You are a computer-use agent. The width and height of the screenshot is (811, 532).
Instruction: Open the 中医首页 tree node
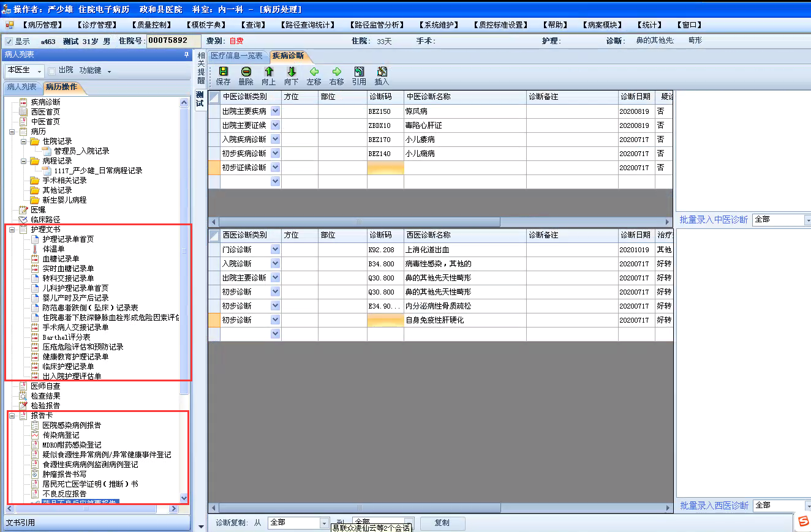(x=45, y=122)
